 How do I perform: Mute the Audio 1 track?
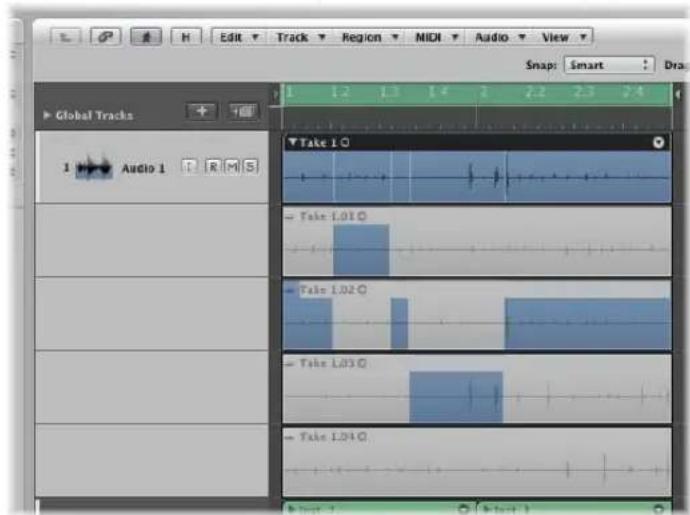232,166
